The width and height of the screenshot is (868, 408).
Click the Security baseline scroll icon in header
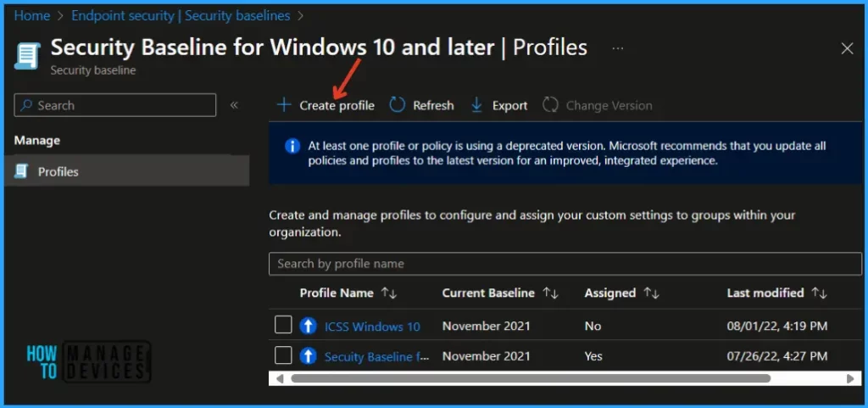(x=27, y=55)
